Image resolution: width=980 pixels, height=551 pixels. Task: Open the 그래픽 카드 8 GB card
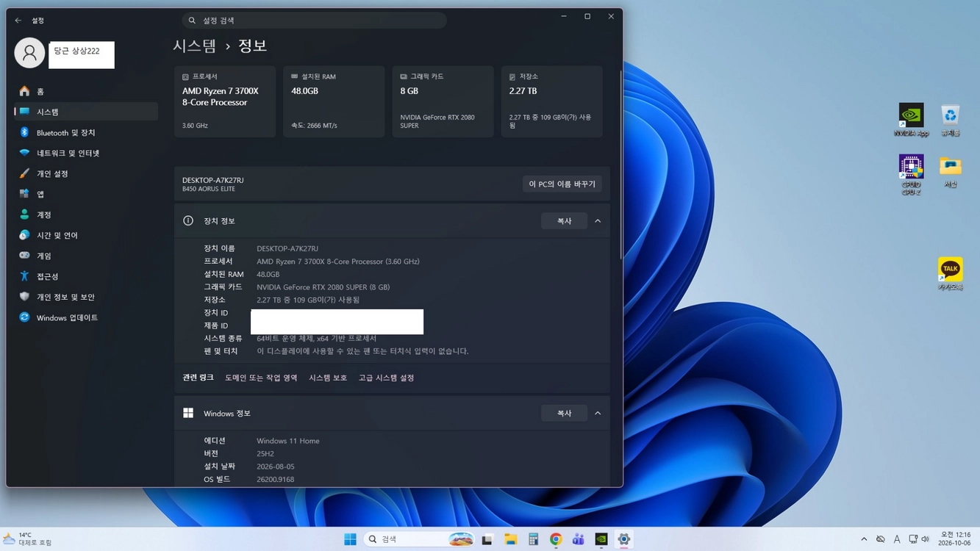(443, 101)
